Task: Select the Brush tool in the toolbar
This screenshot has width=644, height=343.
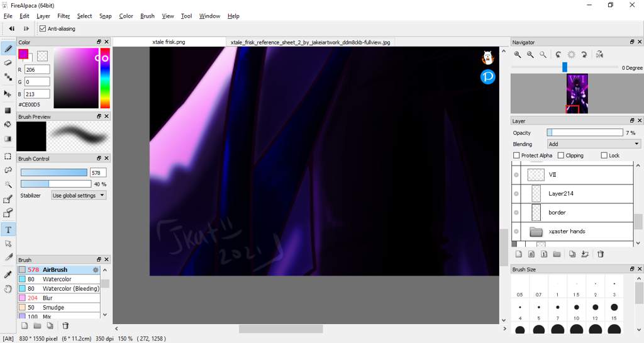Action: click(8, 49)
